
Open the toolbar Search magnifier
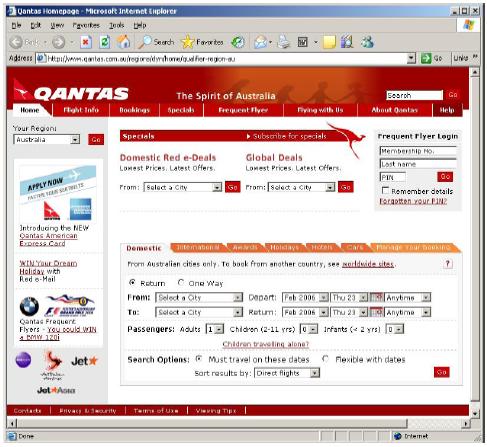145,42
